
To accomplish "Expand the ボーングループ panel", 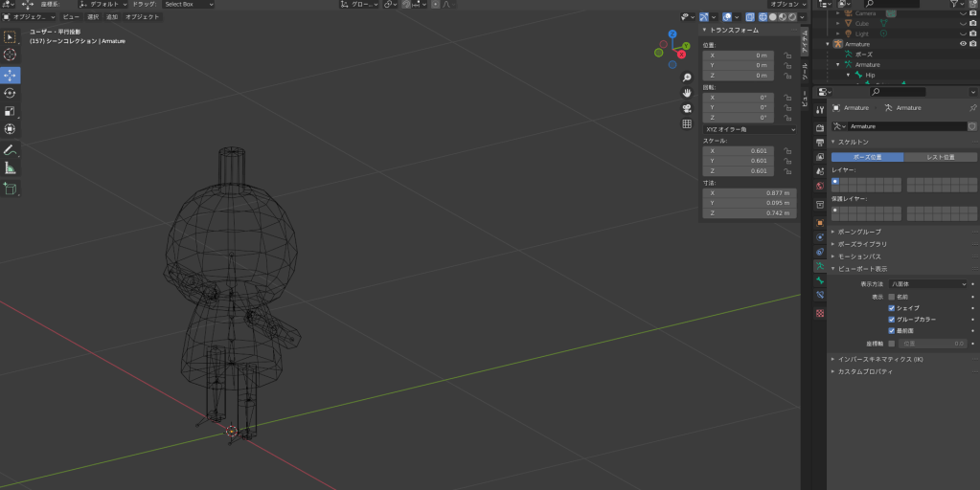I will pos(859,232).
